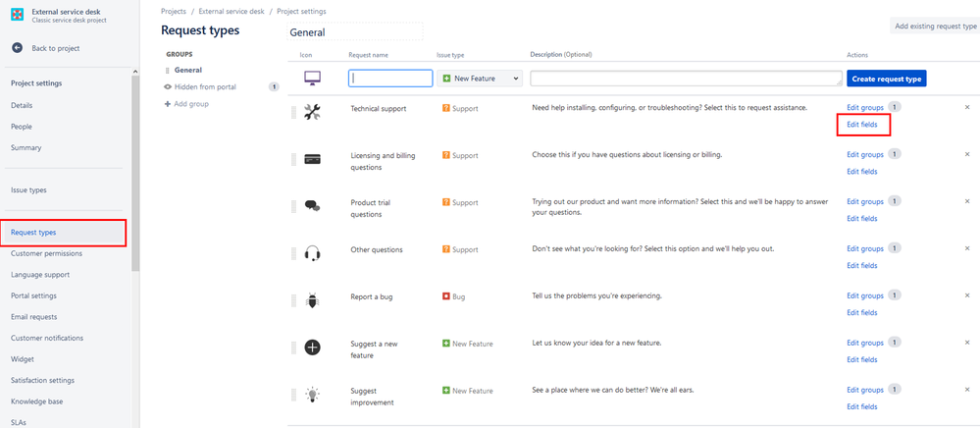980x428 pixels.
Task: Click Edit fields for Report a bug
Action: (862, 312)
